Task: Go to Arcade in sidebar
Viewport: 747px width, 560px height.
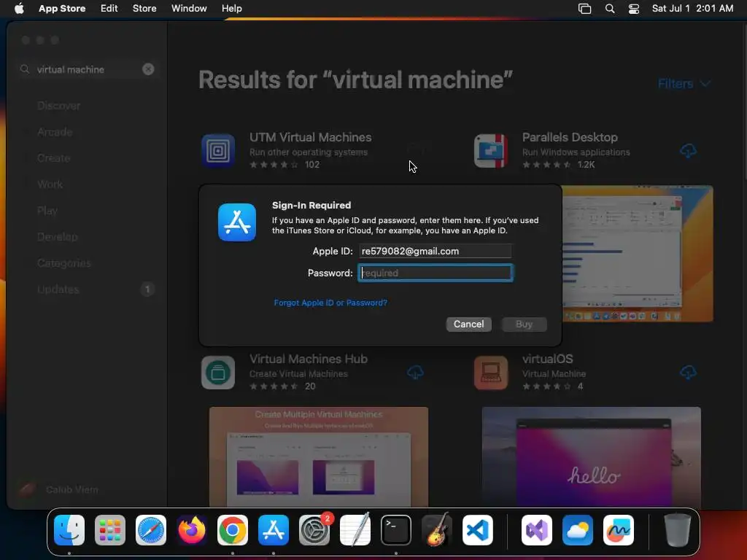Action: tap(55, 132)
